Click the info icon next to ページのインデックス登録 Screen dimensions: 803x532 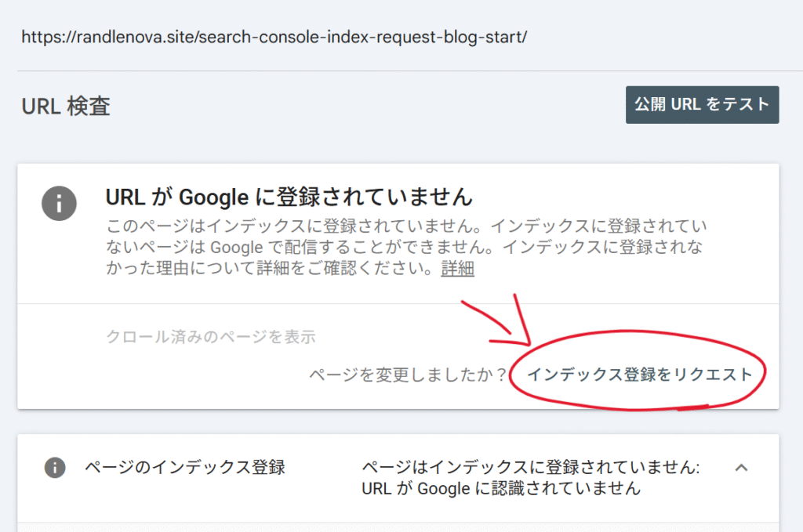54,468
